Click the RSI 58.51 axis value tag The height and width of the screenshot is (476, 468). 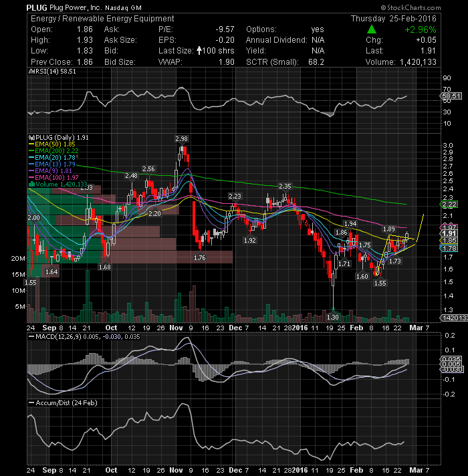451,96
